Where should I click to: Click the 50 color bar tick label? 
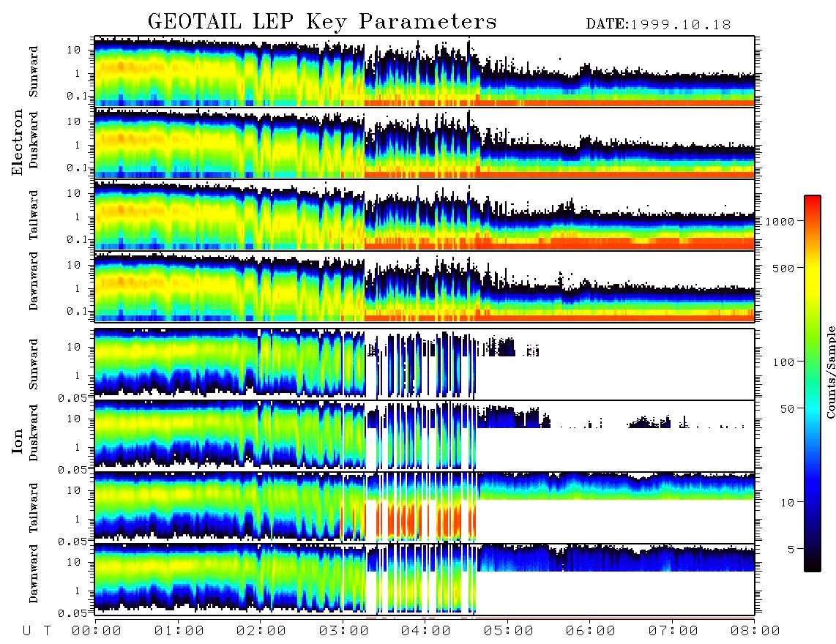(x=788, y=409)
